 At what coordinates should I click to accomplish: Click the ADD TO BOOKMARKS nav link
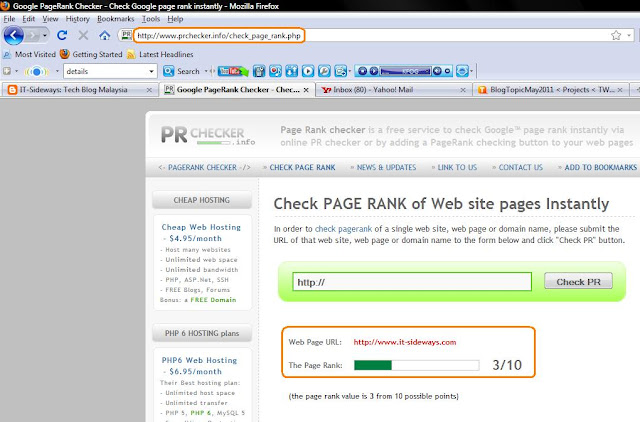pos(600,167)
